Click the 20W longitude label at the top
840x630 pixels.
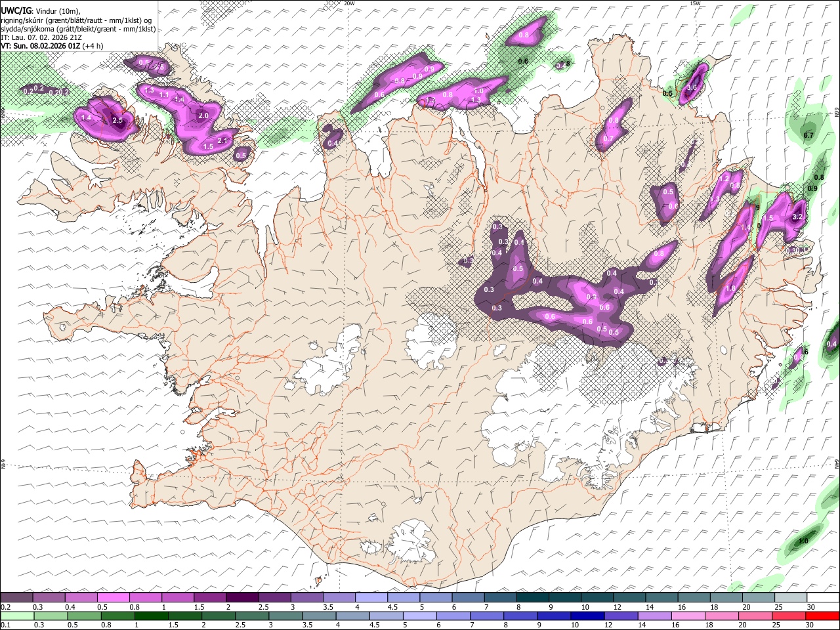(x=349, y=3)
